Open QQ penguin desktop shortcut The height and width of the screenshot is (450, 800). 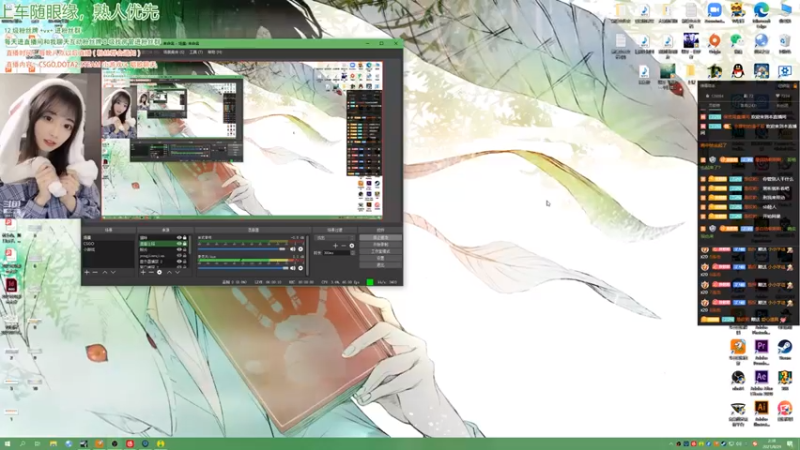737,71
